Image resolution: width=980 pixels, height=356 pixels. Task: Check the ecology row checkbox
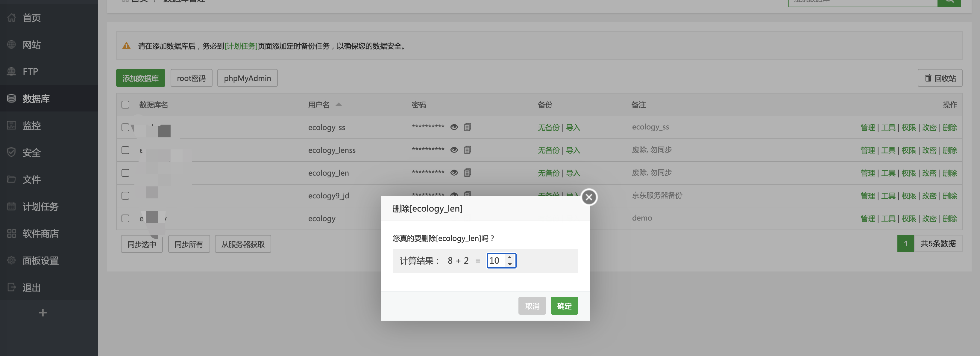(125, 218)
